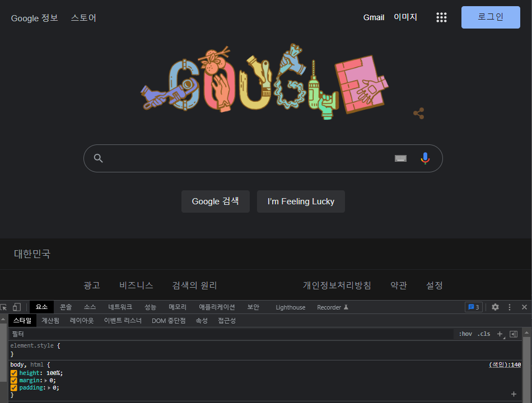Click the Google doodle logo
Screen dimensions: 532x403
pyautogui.click(x=265, y=81)
